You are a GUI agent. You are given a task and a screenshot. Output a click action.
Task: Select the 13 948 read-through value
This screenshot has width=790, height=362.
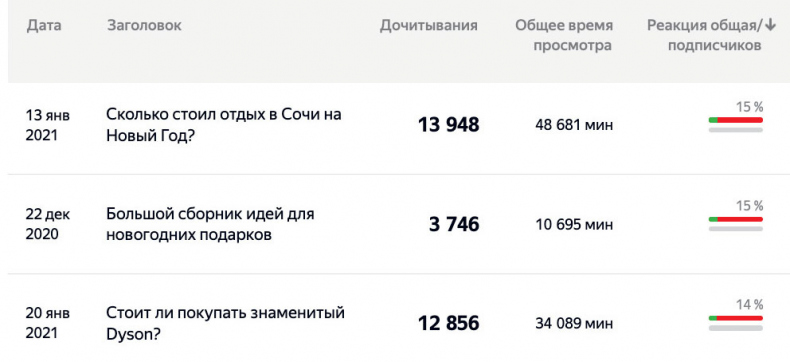[448, 124]
